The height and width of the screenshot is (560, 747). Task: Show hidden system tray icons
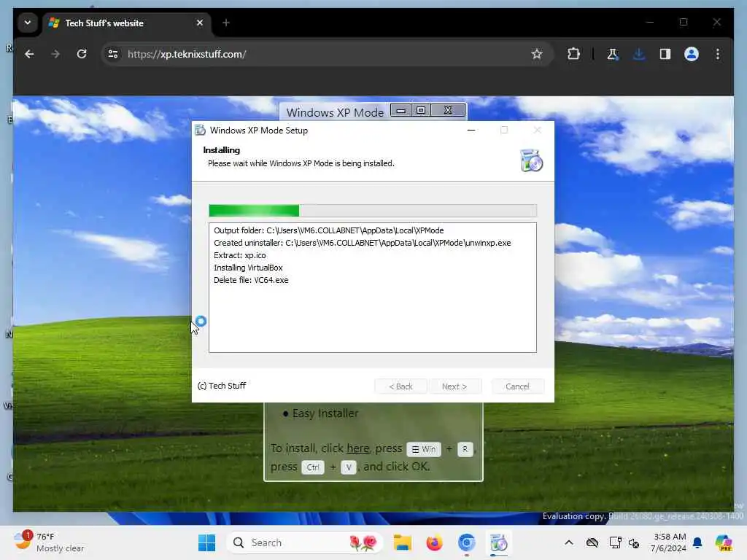click(569, 542)
